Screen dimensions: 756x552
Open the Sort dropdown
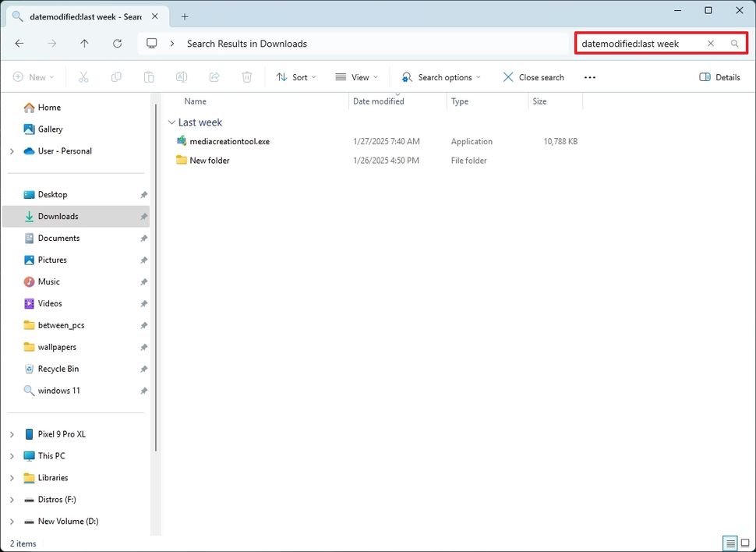click(x=296, y=76)
